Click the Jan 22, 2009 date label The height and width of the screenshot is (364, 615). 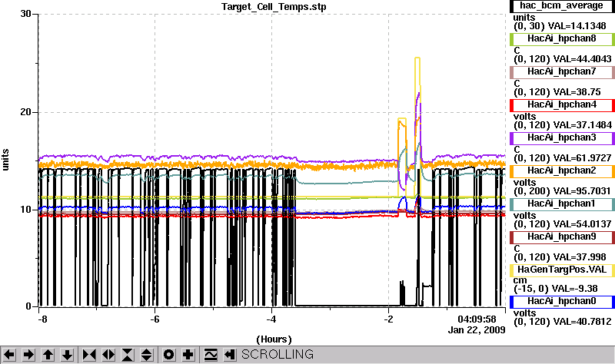point(477,330)
